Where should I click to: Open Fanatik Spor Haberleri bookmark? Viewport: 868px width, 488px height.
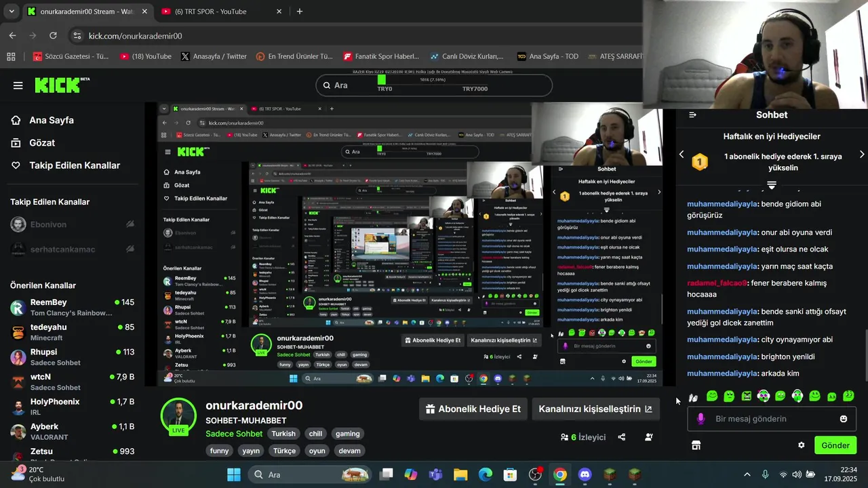coord(381,56)
